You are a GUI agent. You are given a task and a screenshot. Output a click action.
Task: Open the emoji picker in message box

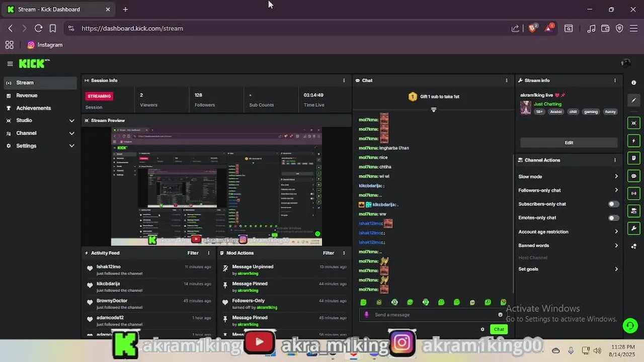click(500, 315)
